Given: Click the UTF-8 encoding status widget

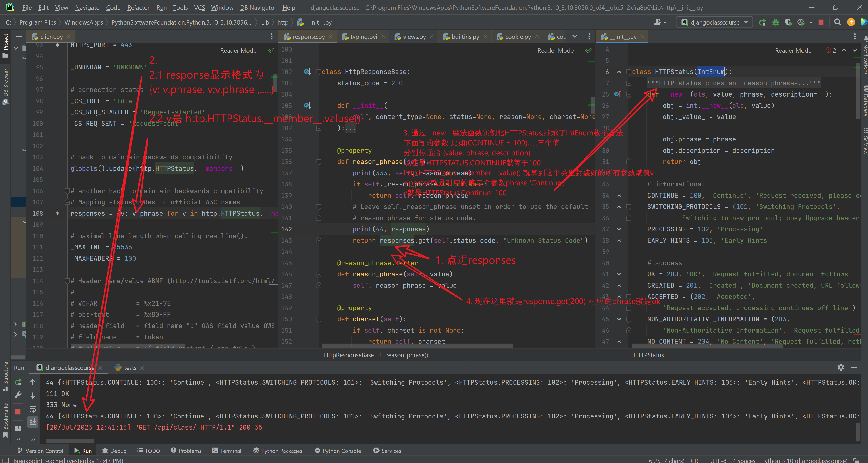Looking at the screenshot, I should [718, 460].
